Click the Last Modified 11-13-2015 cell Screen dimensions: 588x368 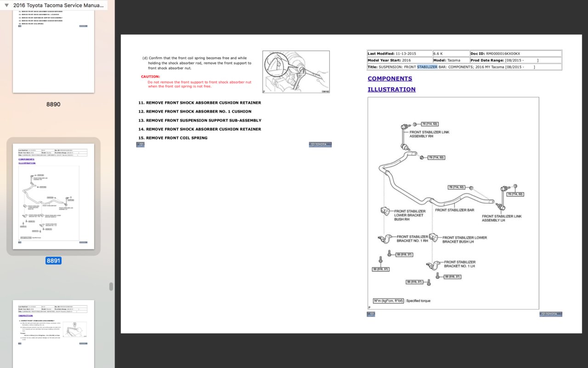(x=400, y=54)
